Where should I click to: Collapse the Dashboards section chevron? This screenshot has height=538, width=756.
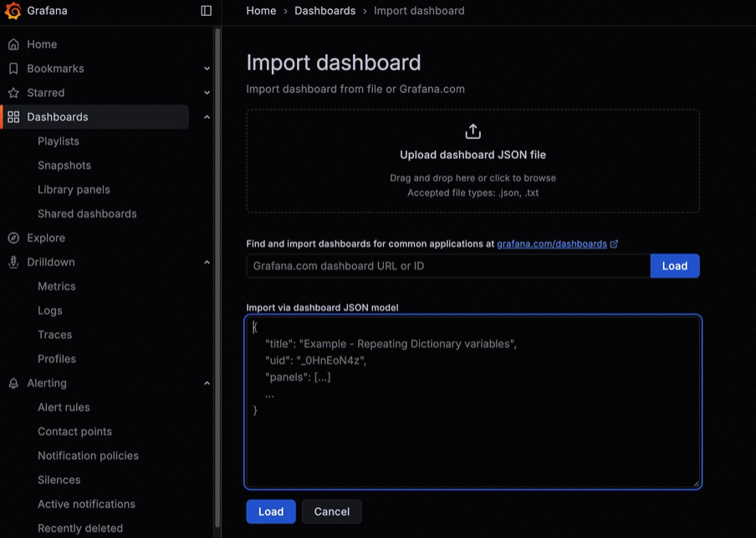coord(207,117)
